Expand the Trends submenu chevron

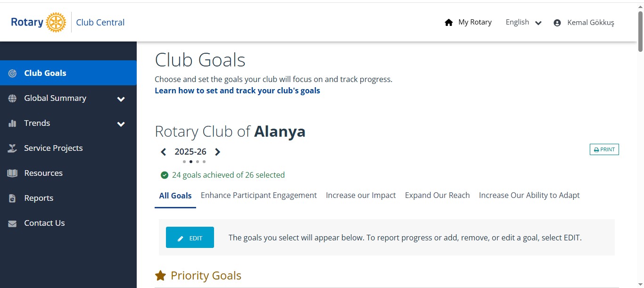pos(121,124)
